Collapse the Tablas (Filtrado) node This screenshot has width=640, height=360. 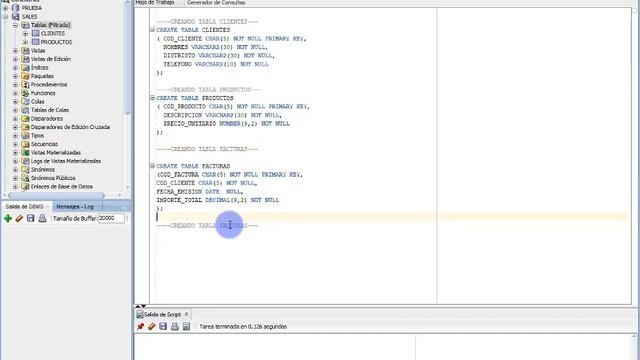point(16,25)
